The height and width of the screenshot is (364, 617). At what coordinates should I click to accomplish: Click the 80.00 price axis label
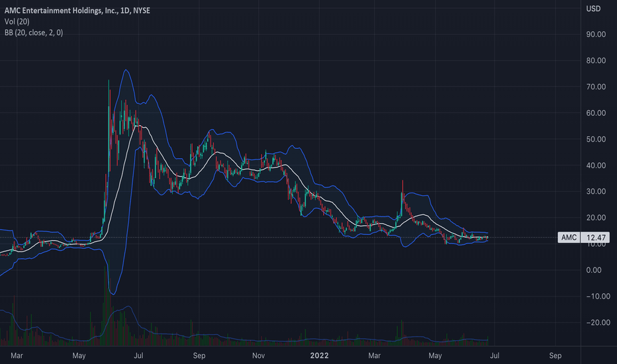coord(596,61)
